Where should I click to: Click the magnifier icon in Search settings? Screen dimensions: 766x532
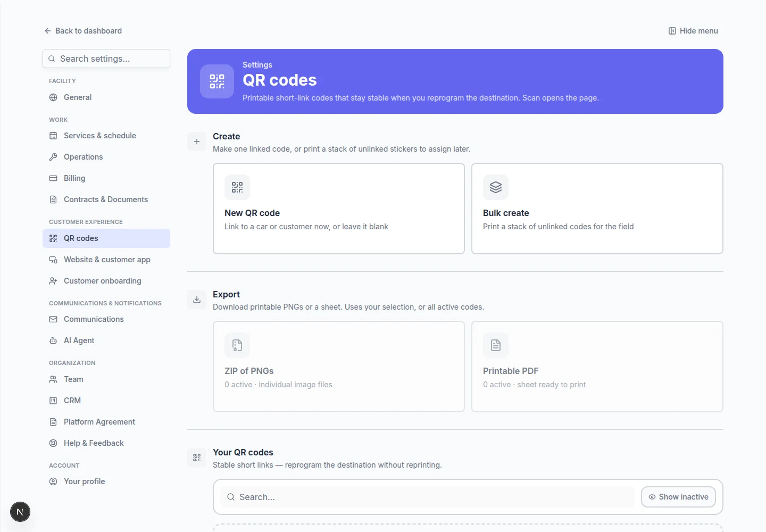[52, 59]
